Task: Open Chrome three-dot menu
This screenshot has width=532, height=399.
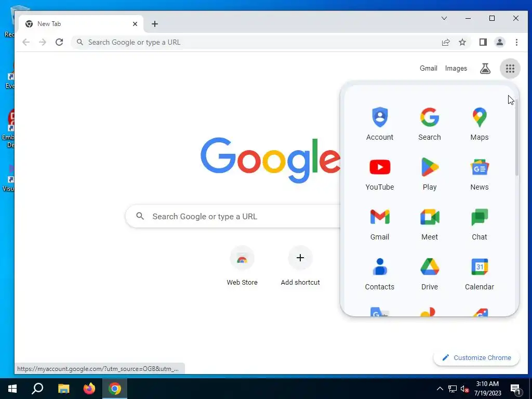Action: 516,42
